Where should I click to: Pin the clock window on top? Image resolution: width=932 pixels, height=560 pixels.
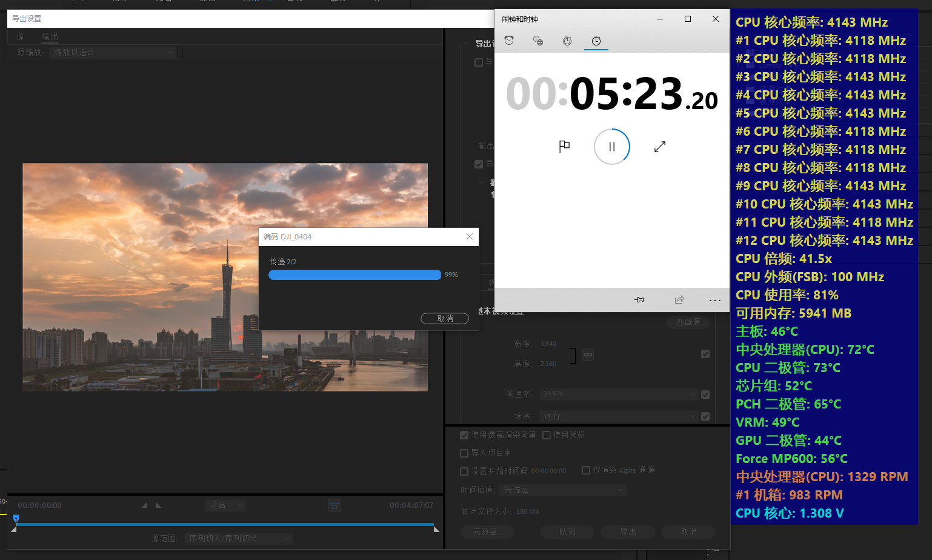pyautogui.click(x=639, y=300)
